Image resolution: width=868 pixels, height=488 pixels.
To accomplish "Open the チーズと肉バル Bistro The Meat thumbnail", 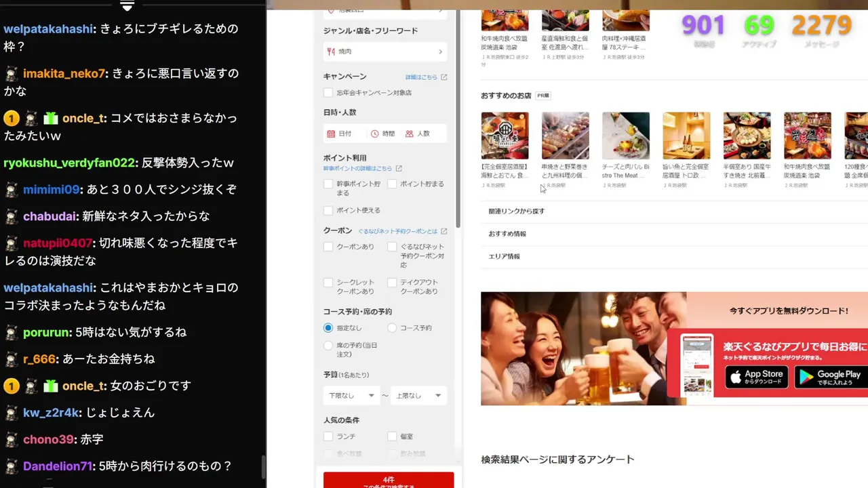I will 625,136.
